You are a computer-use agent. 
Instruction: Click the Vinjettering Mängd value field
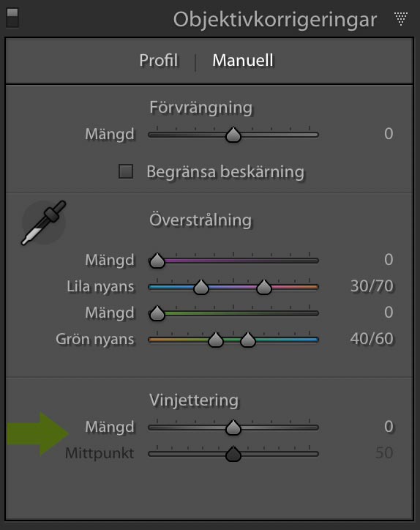[389, 427]
